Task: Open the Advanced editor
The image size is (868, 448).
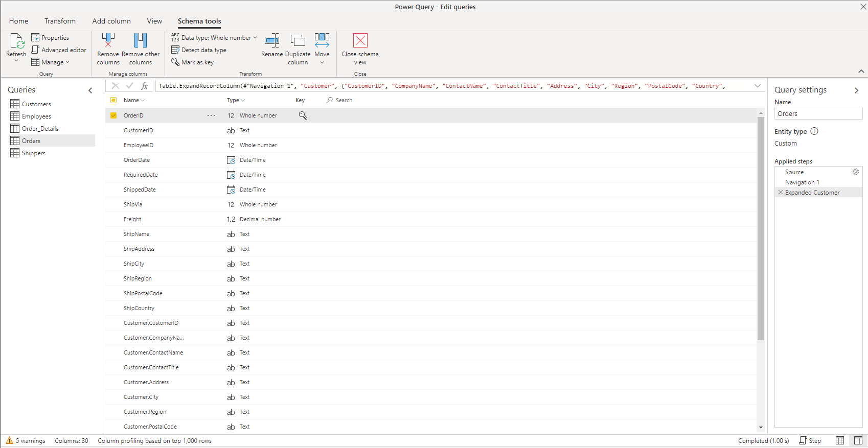Action: pyautogui.click(x=59, y=50)
